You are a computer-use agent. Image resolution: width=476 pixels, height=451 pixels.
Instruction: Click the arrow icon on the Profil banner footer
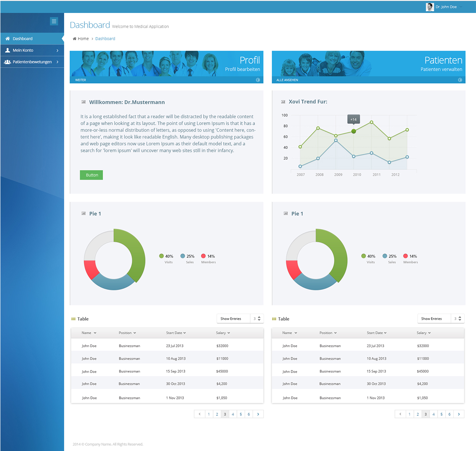[258, 80]
